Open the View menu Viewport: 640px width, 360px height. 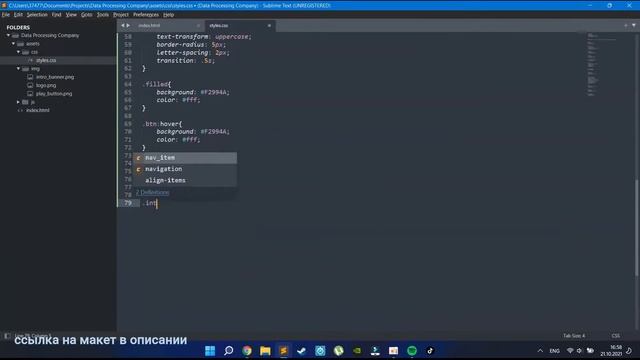pyautogui.click(x=71, y=15)
